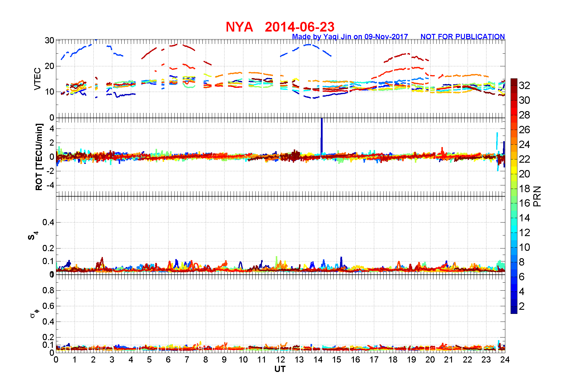Click the S4 axis tick label 0.4

[48, 223]
